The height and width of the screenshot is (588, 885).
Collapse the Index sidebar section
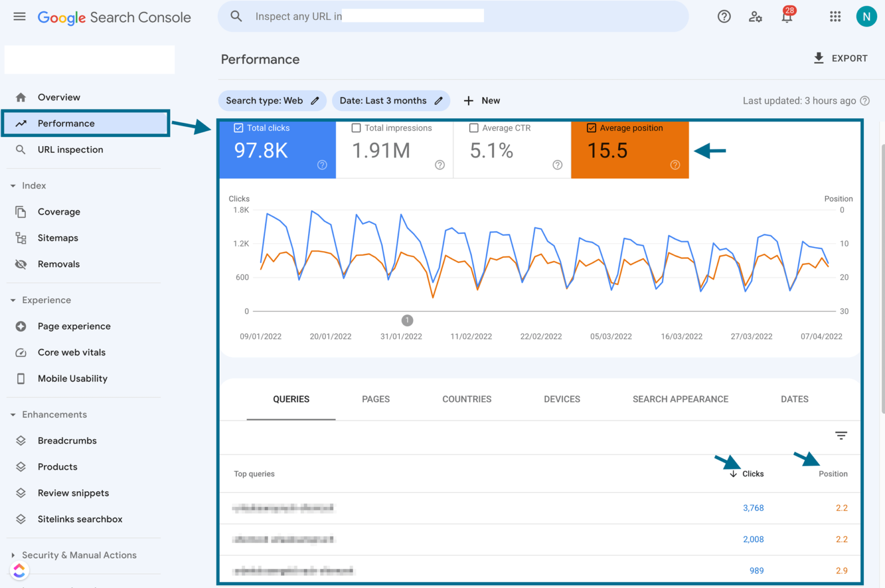coord(13,186)
